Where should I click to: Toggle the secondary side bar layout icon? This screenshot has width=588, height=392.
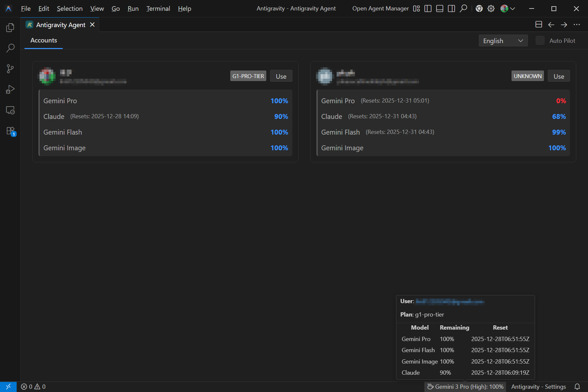click(451, 8)
